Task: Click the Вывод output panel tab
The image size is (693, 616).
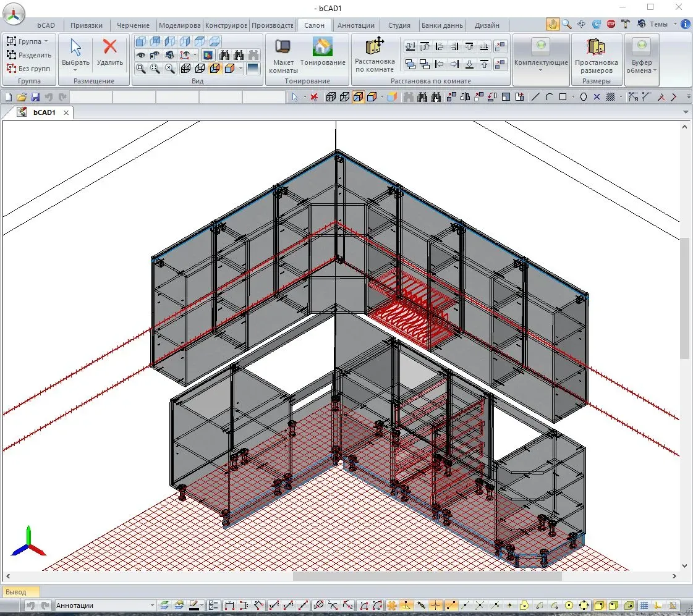Action: tap(16, 592)
